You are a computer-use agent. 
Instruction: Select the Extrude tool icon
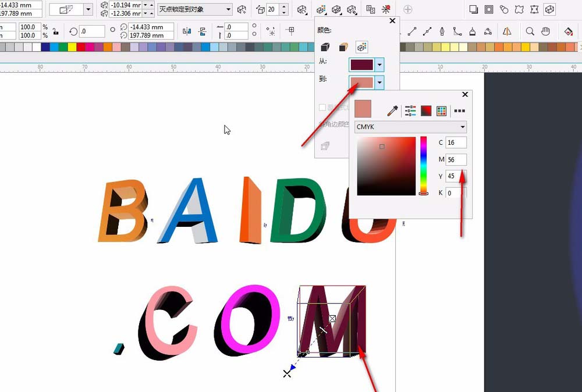[550, 10]
